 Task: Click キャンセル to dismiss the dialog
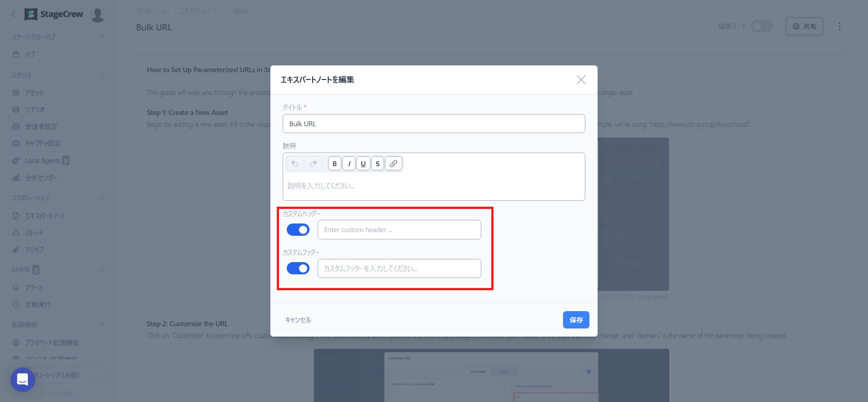click(x=298, y=320)
